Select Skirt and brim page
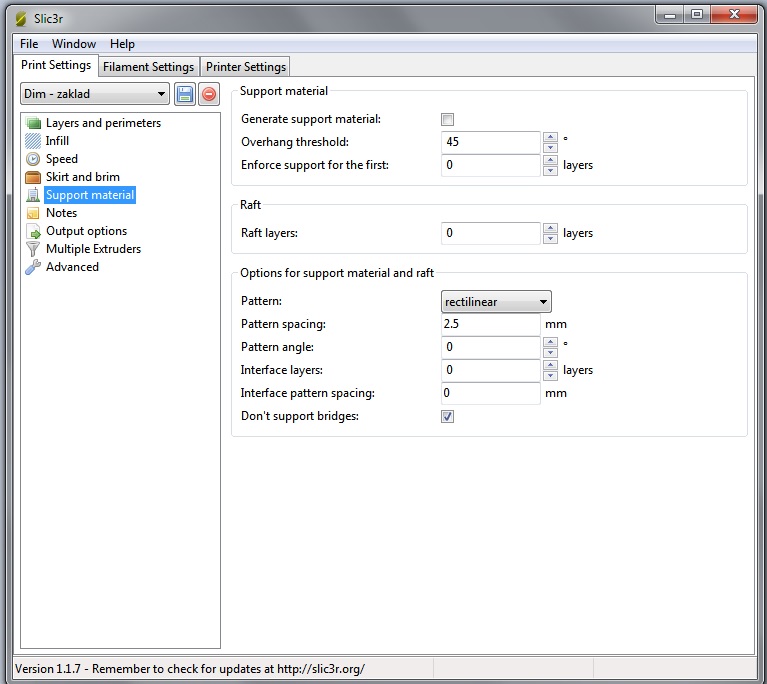 [x=83, y=177]
